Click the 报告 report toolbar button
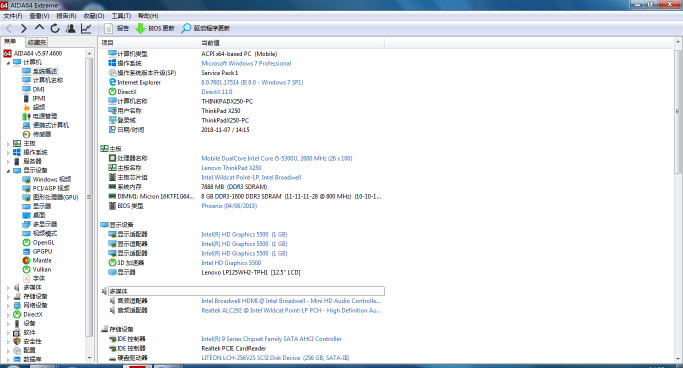This screenshot has width=683, height=368. [x=116, y=28]
